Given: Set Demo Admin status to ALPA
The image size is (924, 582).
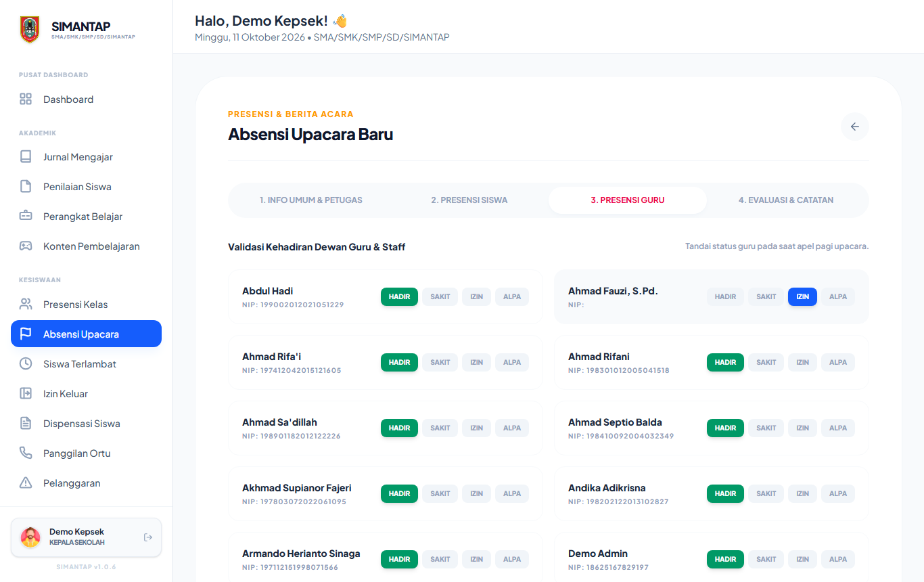Looking at the screenshot, I should pyautogui.click(x=838, y=560).
